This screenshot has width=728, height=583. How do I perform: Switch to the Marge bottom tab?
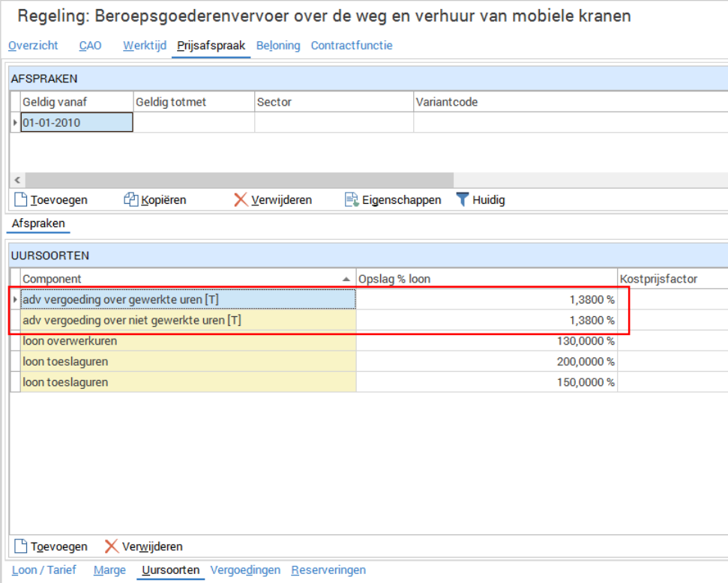[109, 570]
